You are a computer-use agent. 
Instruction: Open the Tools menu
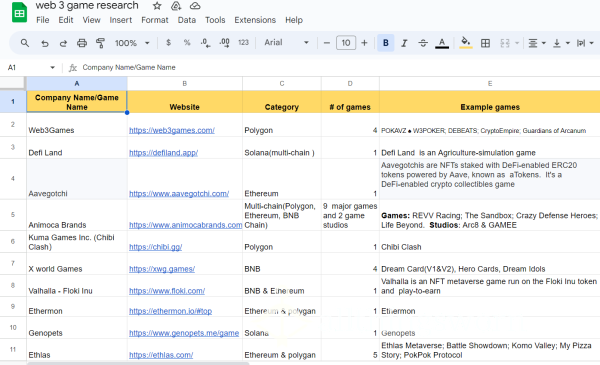[215, 20]
